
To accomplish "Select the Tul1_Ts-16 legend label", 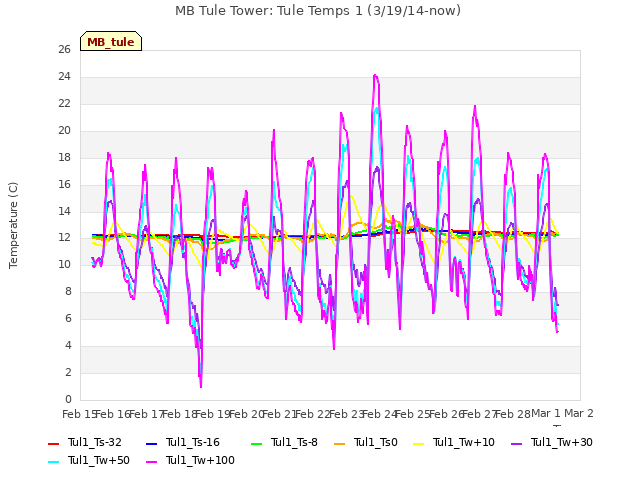I will [x=193, y=442].
